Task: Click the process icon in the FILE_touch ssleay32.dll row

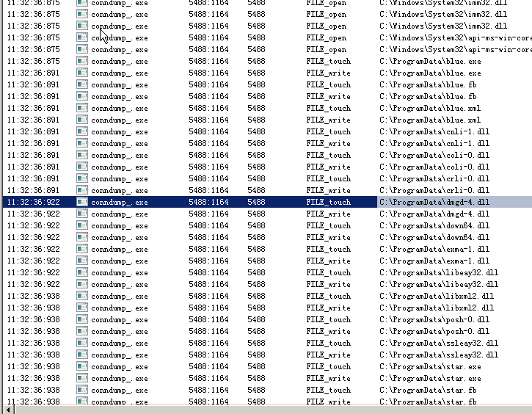Action: (x=82, y=343)
